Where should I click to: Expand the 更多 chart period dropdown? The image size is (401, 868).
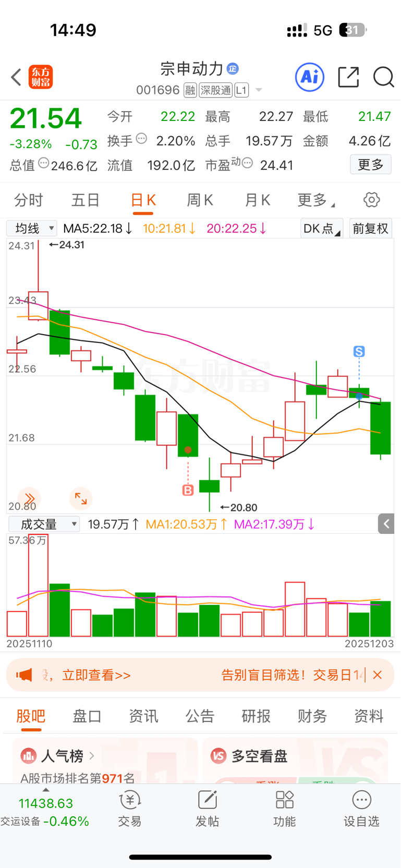316,200
